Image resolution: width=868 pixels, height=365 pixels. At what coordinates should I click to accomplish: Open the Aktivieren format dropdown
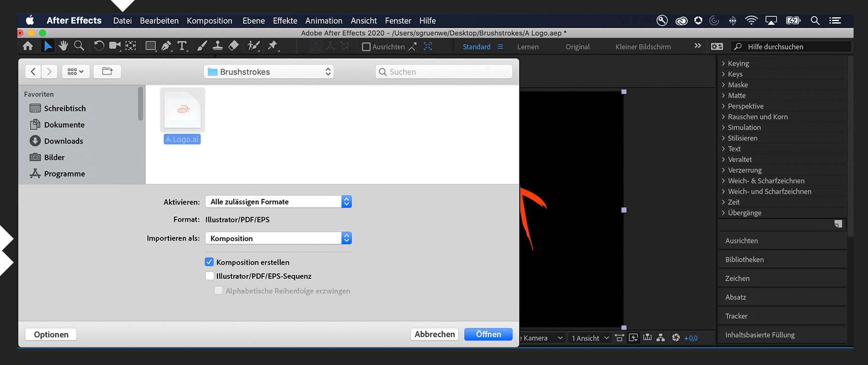coord(278,202)
